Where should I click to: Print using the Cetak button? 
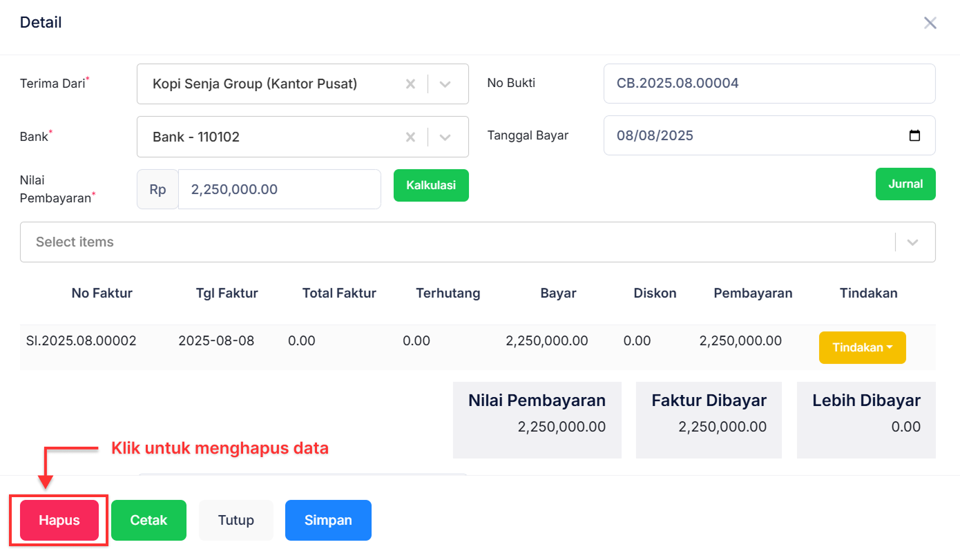[x=148, y=520]
